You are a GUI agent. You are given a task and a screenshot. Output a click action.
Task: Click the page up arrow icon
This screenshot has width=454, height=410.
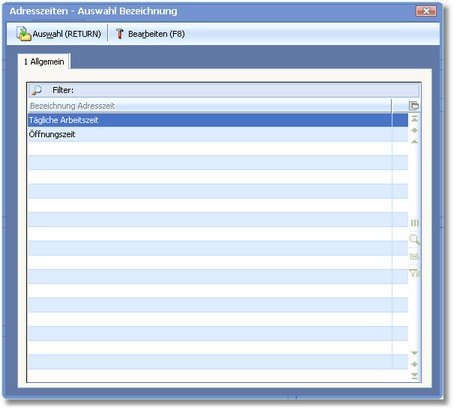click(x=414, y=130)
